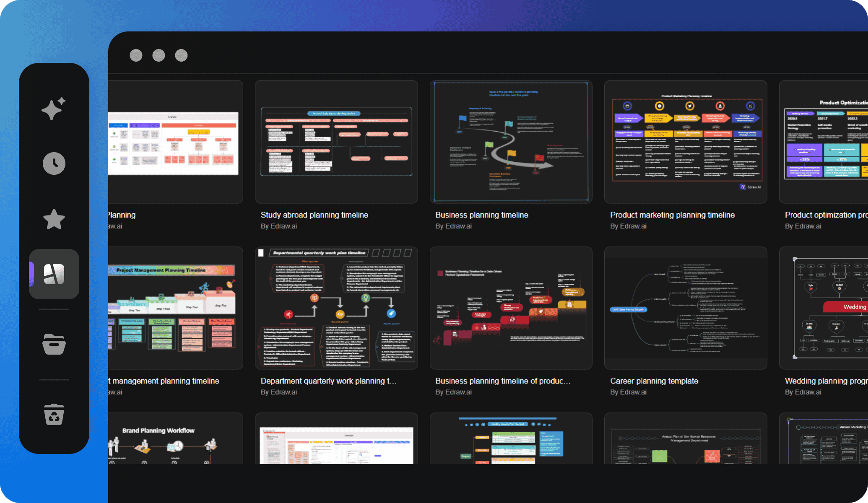Open Project Management Planning Timeline thumbnail

pyautogui.click(x=175, y=308)
